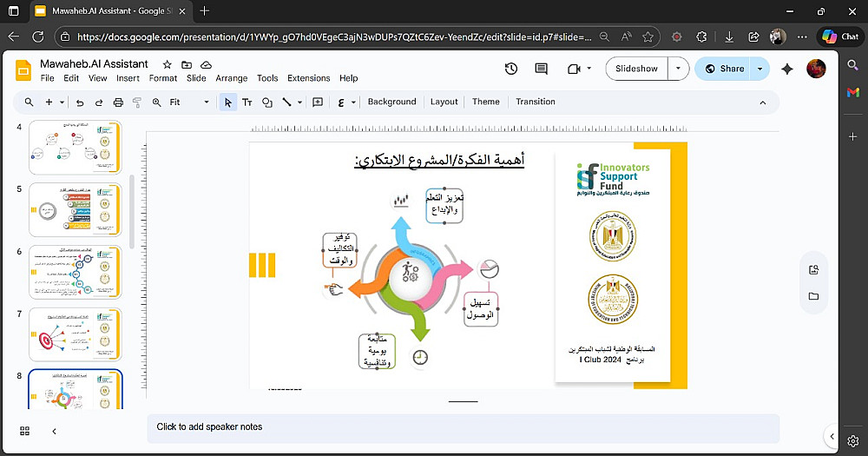The width and height of the screenshot is (868, 456).
Task: Expand input tools dropdown arrow
Action: (353, 102)
